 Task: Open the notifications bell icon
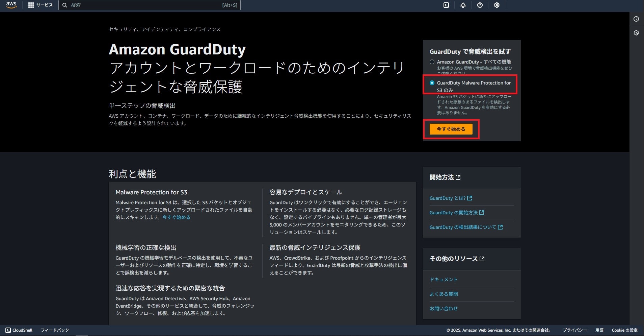(463, 5)
